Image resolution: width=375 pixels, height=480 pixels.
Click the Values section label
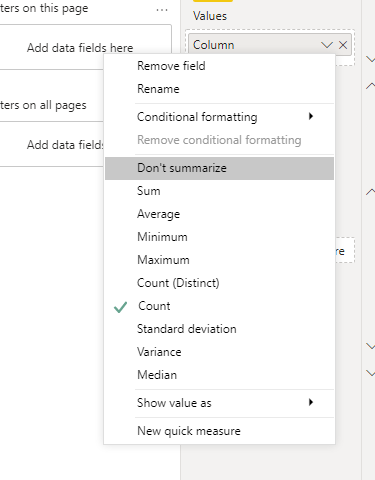tap(210, 16)
